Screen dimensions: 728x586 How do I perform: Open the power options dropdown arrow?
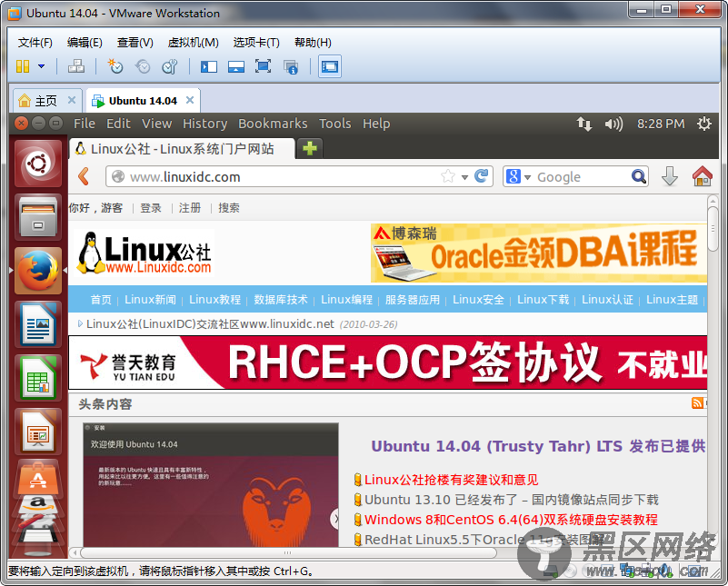[x=41, y=67]
